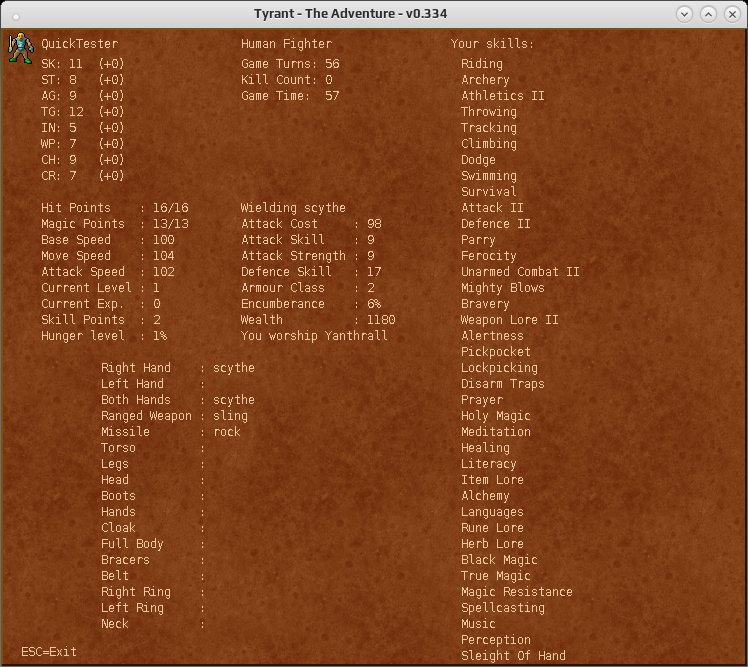
Task: Select the 'Alchemy' skill
Action: [485, 496]
